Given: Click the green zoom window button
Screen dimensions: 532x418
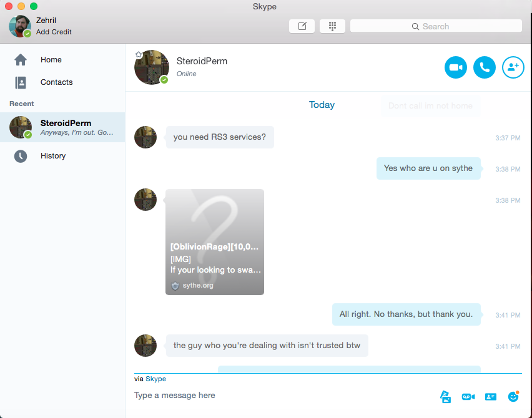Looking at the screenshot, I should click(34, 6).
